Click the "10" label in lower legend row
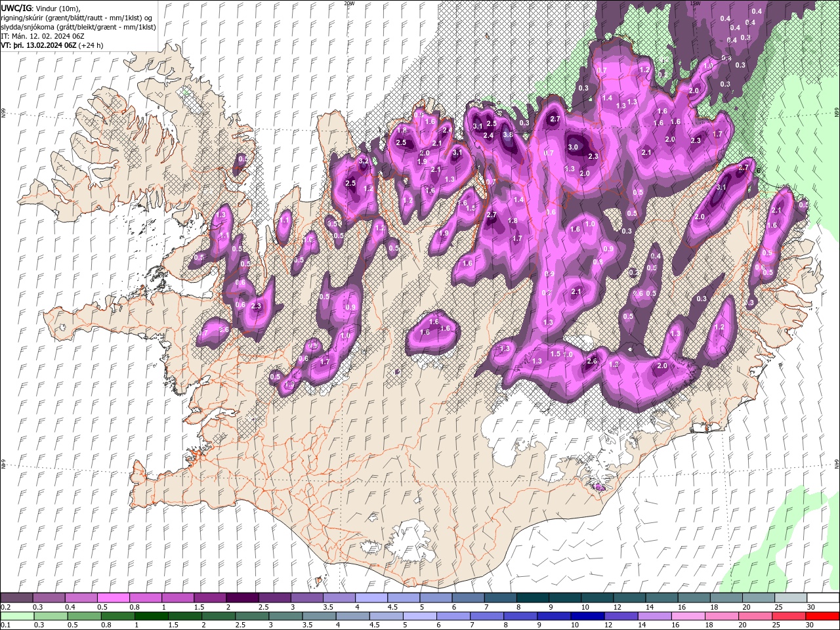Viewport: 840px width, 630px height. 575,625
